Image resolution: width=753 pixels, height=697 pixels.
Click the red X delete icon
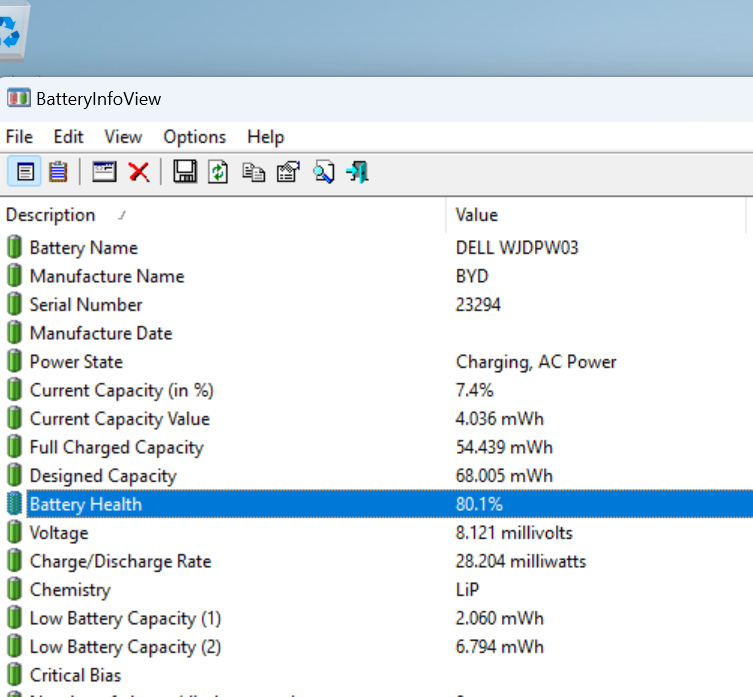(139, 171)
